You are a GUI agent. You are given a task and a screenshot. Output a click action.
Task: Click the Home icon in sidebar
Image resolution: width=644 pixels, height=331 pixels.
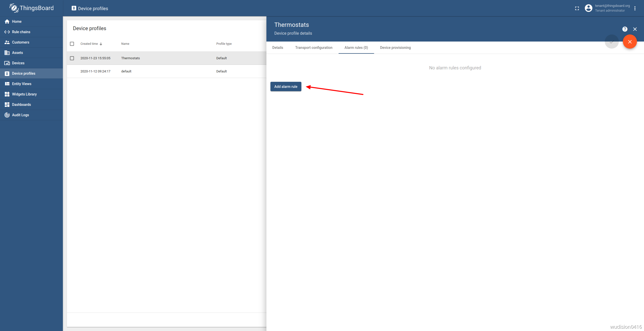coord(7,22)
